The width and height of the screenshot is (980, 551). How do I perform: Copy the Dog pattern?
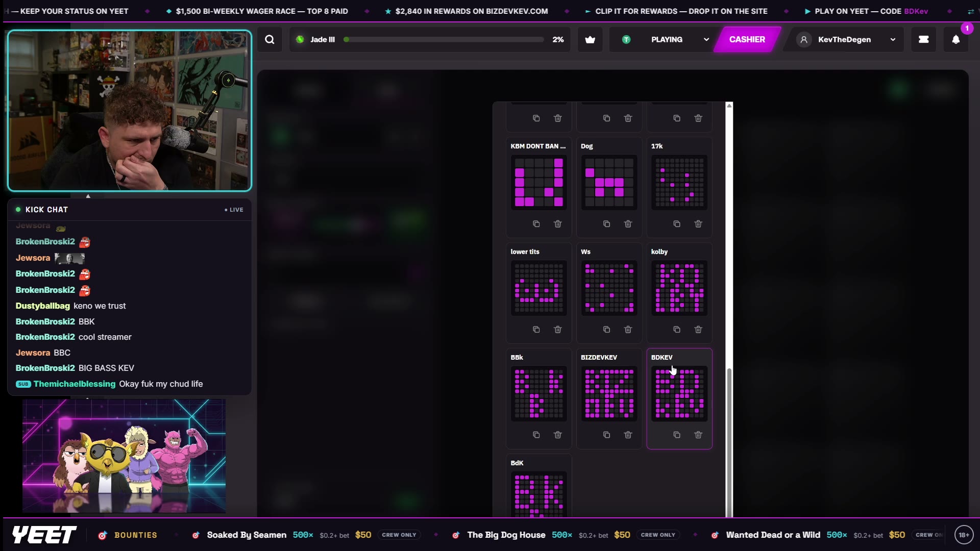(x=606, y=224)
